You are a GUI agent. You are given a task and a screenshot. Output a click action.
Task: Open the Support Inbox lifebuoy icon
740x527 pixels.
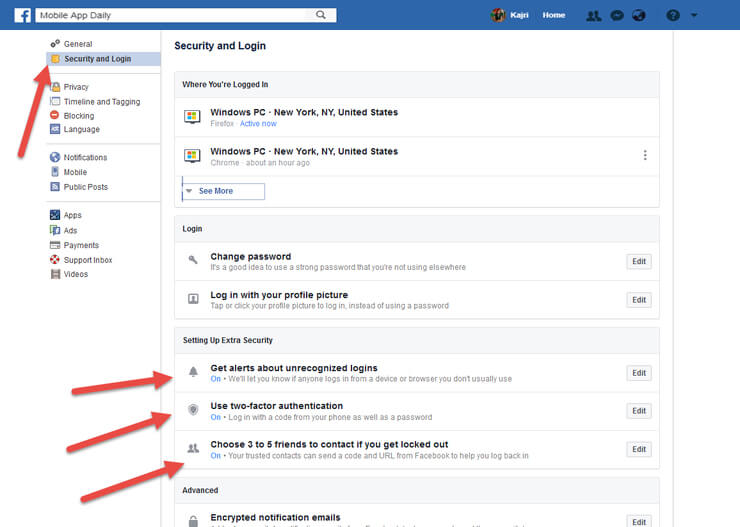55,259
